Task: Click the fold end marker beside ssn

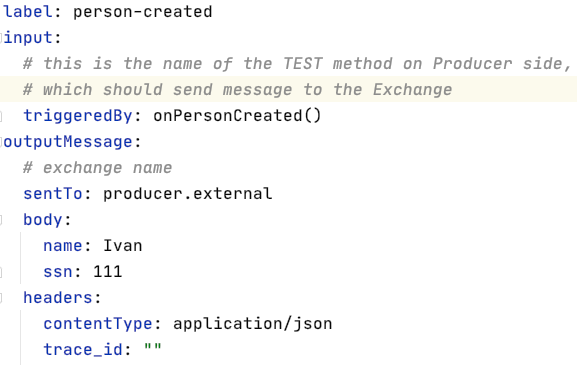Action: 1,272
